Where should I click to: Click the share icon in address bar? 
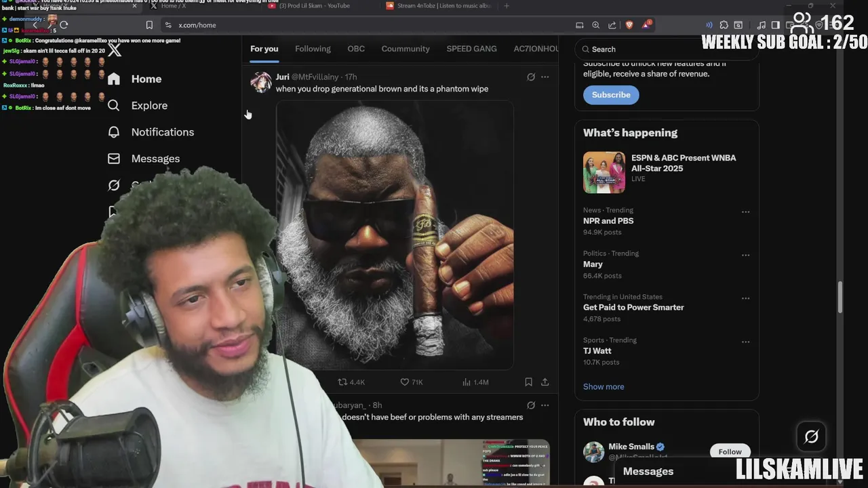tap(612, 25)
